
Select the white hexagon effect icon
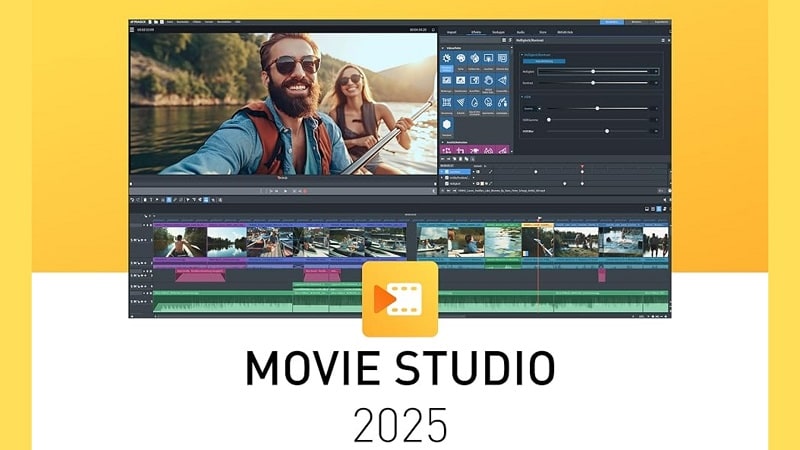tap(446, 124)
